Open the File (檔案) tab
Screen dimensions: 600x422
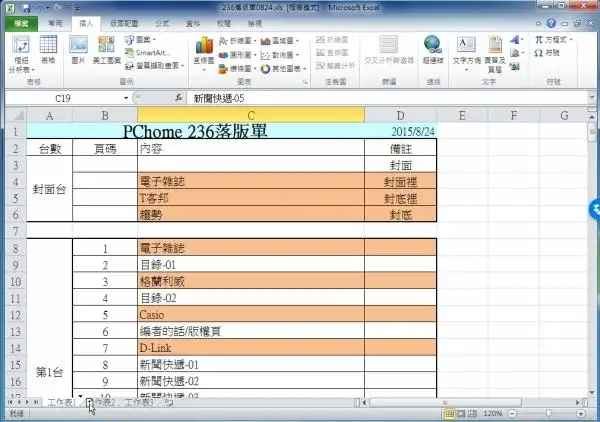21,24
